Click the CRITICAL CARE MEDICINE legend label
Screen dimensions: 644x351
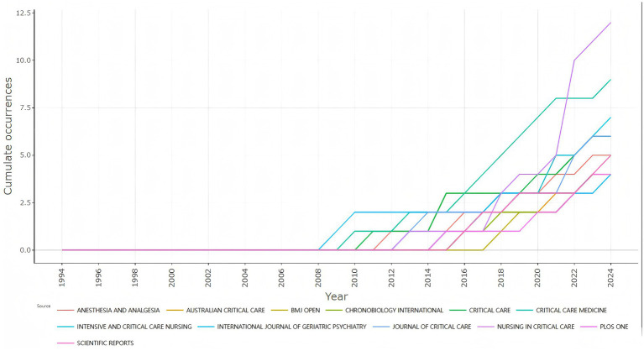(x=571, y=311)
